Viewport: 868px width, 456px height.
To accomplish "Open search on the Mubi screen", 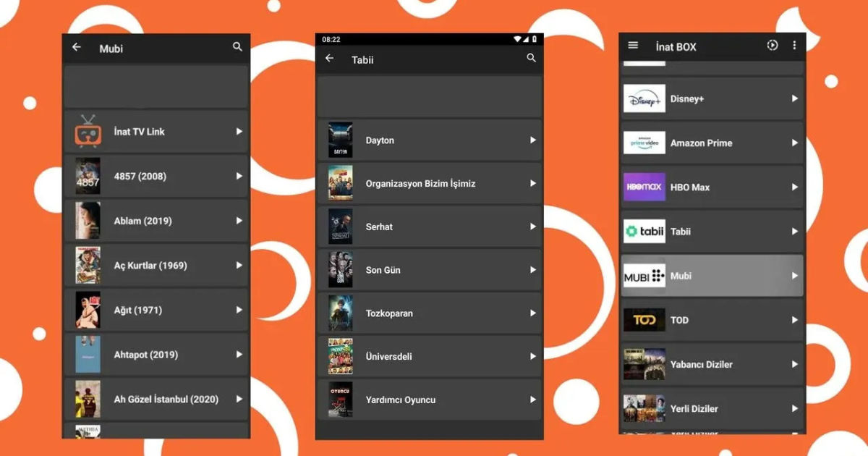I will click(x=237, y=47).
